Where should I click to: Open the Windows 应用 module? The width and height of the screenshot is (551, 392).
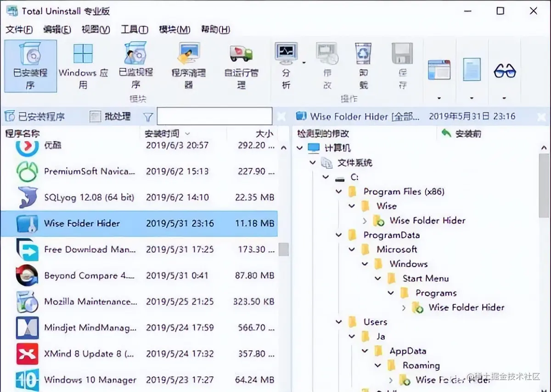(83, 66)
